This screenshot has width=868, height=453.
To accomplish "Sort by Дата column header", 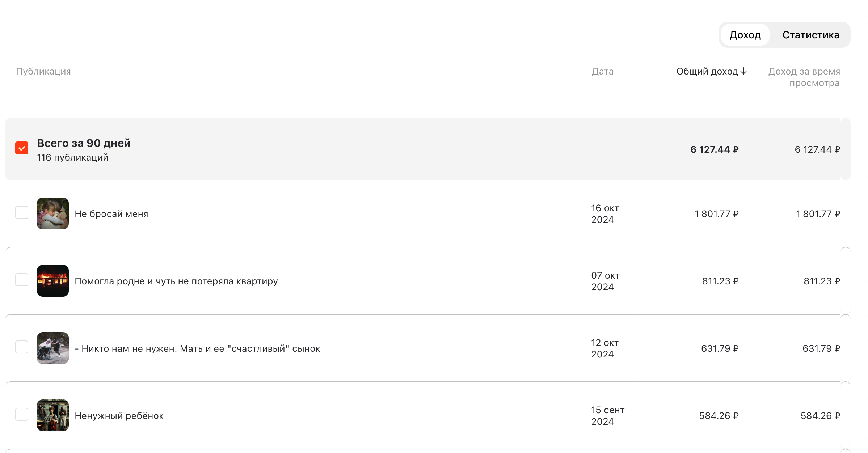I will pos(603,71).
